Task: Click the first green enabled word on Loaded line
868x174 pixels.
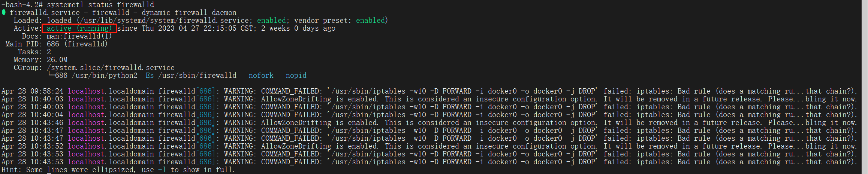Action: (271, 21)
